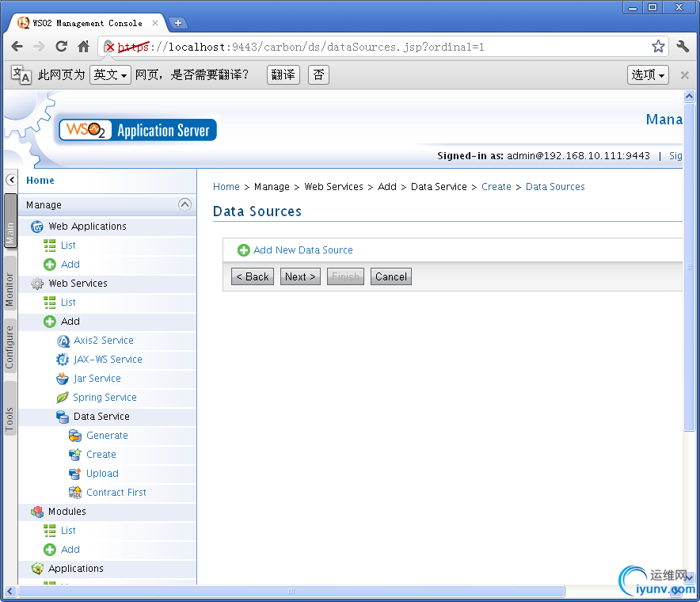Open Home in the sidebar
Screen dimensions: 700x602
click(x=40, y=181)
